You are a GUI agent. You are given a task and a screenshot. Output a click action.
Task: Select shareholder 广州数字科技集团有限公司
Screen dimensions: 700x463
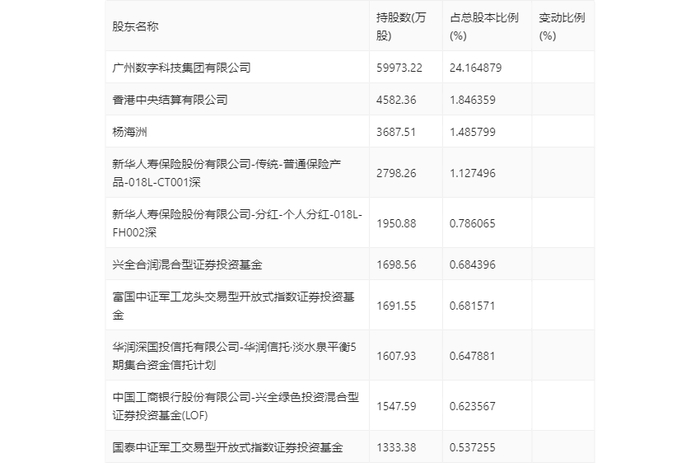(181, 67)
